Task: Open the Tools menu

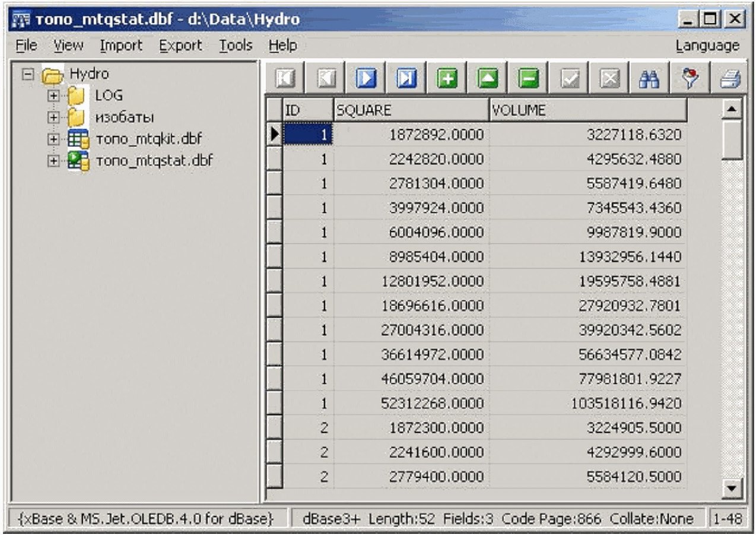Action: click(x=236, y=46)
